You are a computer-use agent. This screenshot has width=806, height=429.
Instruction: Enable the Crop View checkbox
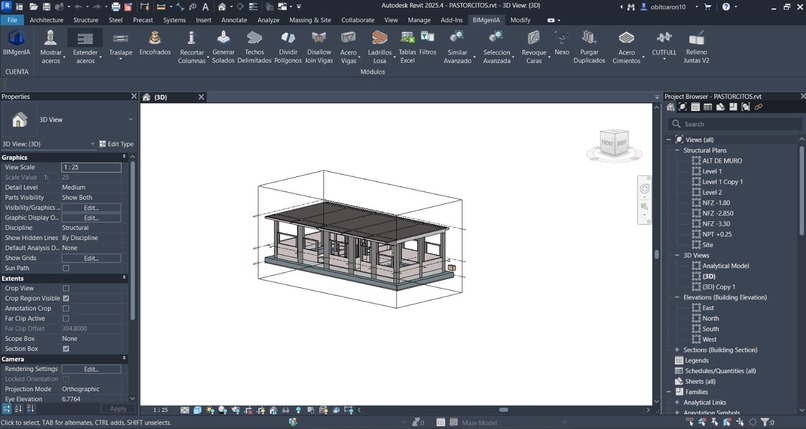(66, 288)
